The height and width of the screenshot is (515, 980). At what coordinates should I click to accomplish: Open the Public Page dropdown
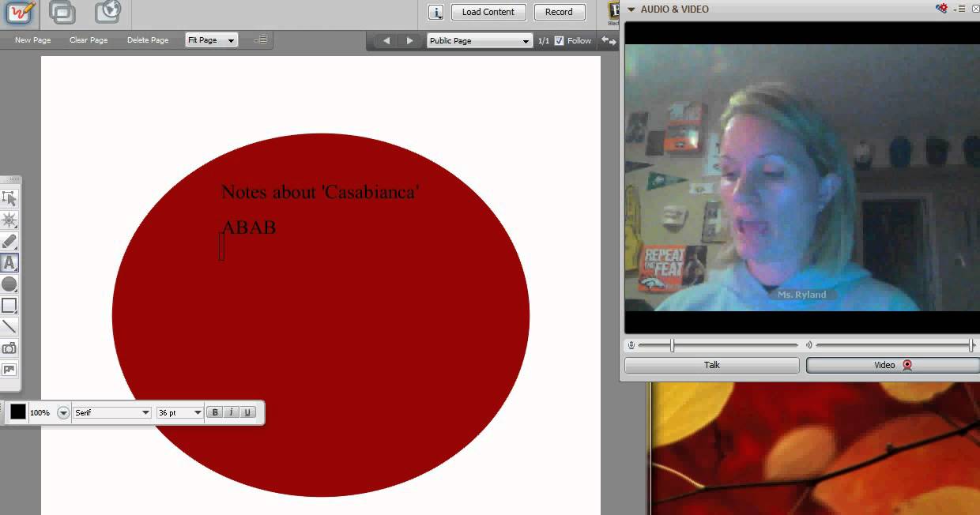[480, 41]
